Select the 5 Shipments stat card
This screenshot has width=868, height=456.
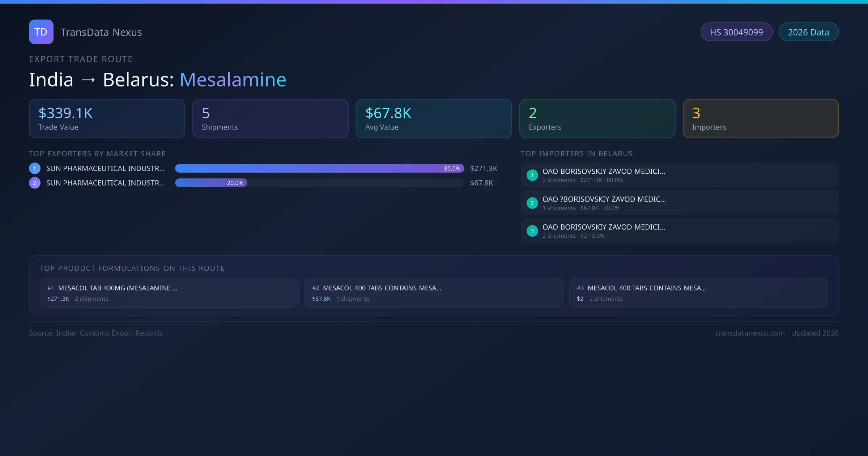(270, 119)
